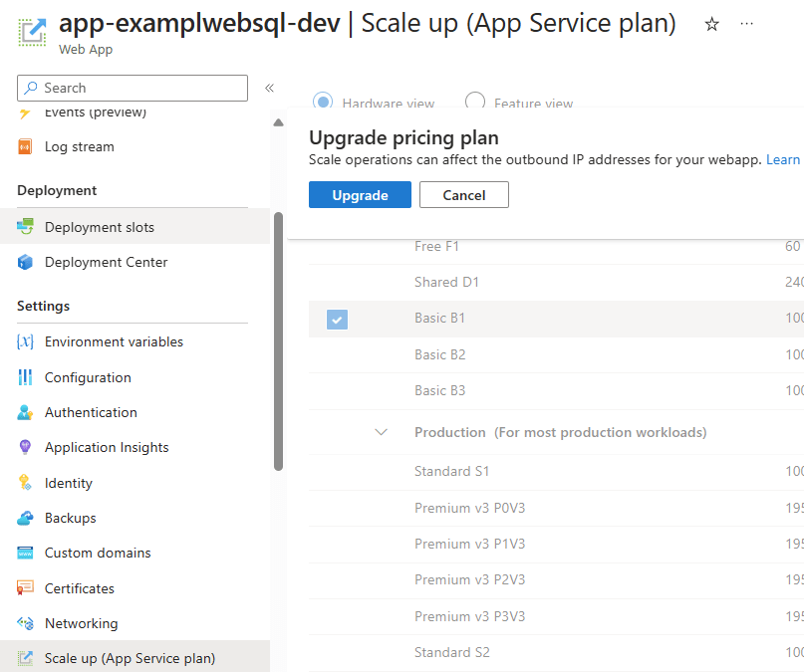Screen dimensions: 804x672
Task: Favorite this page with the star icon
Action: click(x=711, y=25)
